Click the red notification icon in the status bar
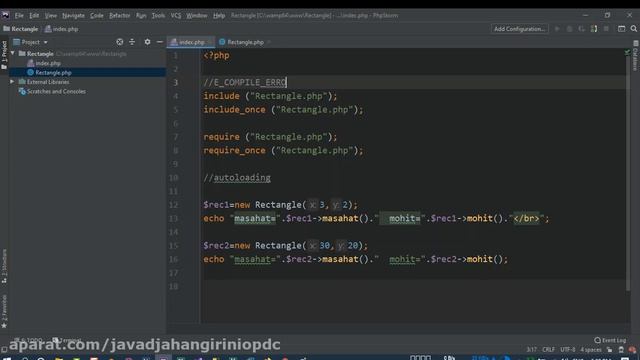The image size is (640, 360). click(632, 350)
